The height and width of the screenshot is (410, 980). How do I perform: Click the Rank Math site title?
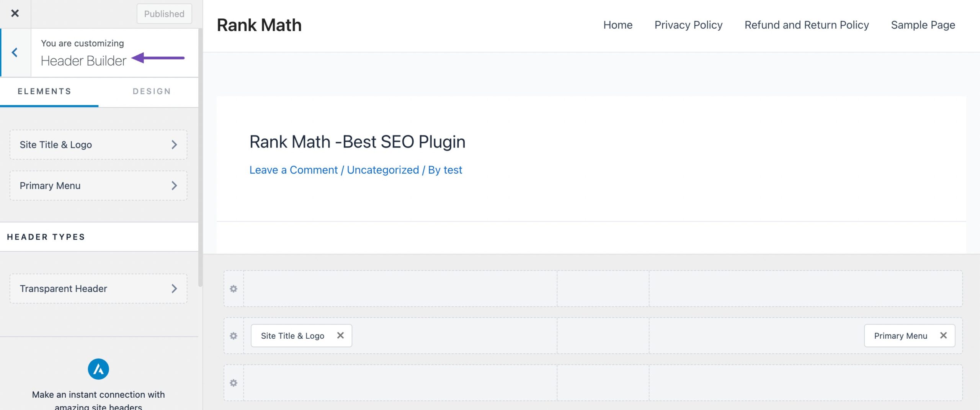(259, 25)
